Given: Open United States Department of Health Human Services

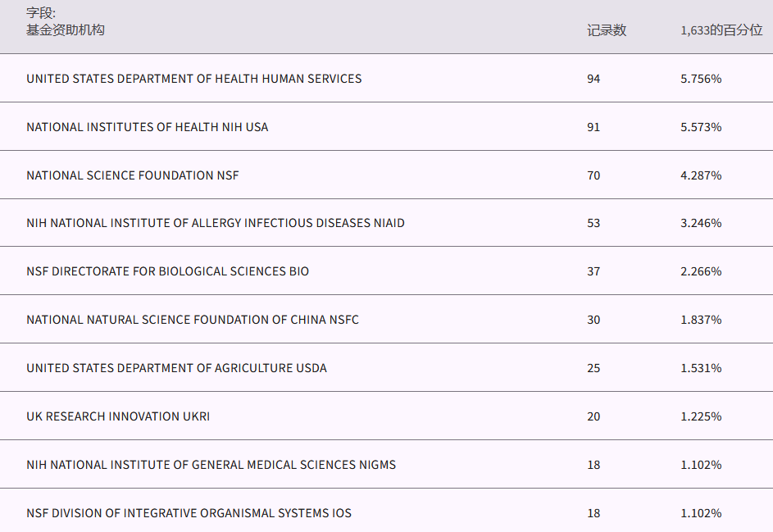Looking at the screenshot, I should tap(193, 79).
